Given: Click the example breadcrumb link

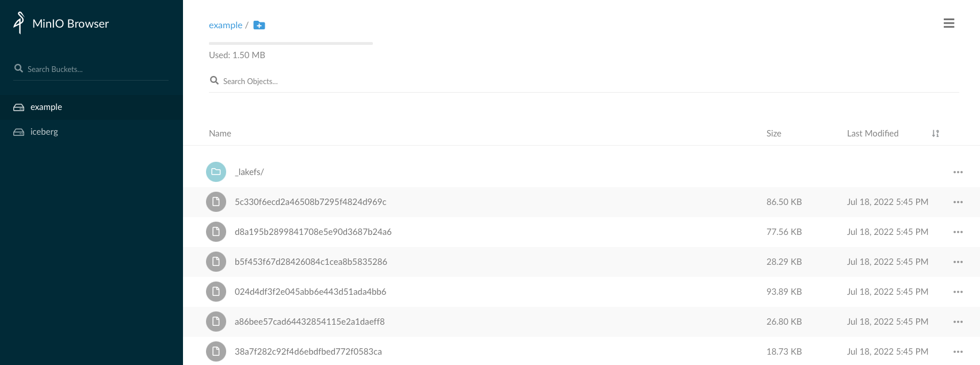Looking at the screenshot, I should 225,25.
